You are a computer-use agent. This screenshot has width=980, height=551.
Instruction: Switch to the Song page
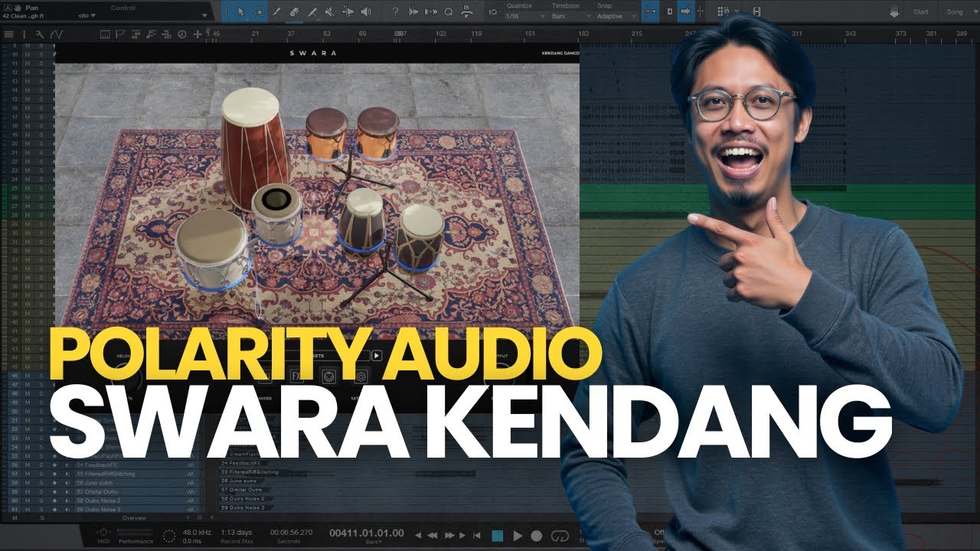click(x=954, y=12)
